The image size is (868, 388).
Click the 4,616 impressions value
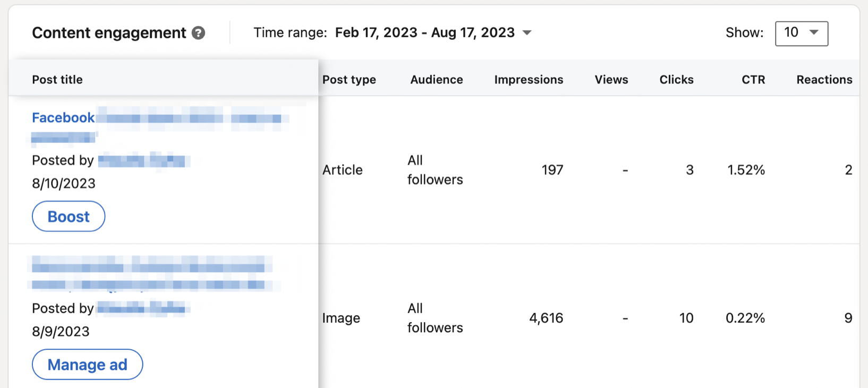click(x=546, y=318)
